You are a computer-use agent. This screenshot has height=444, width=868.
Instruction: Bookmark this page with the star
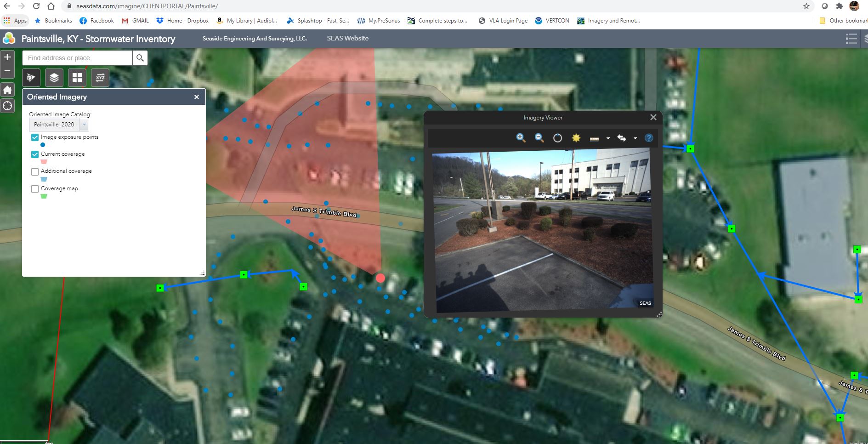pos(806,6)
